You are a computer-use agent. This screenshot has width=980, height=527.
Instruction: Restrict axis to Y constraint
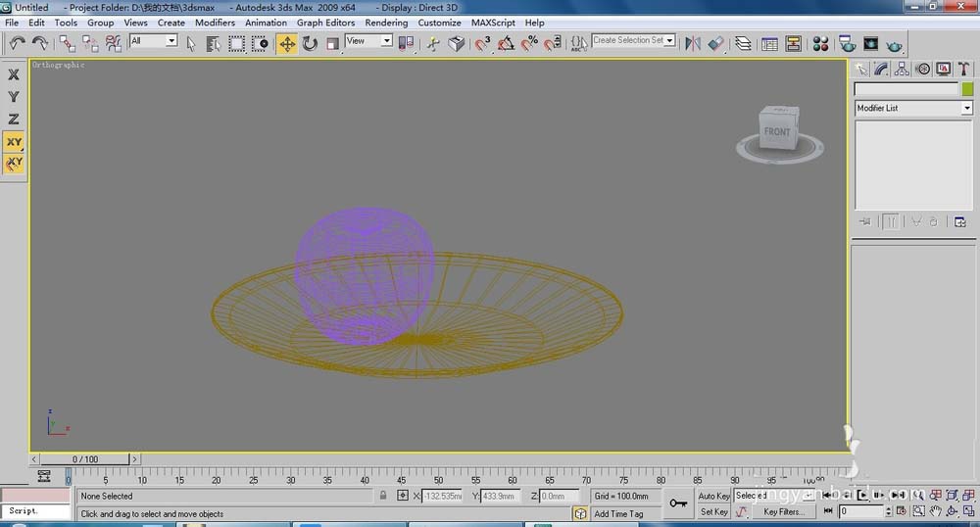click(13, 97)
